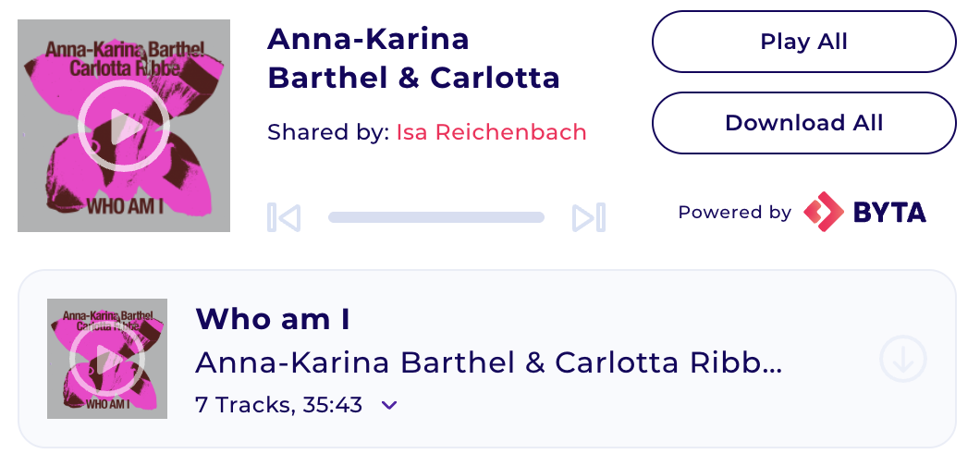Skip to the next track
Image resolution: width=980 pixels, height=466 pixels.
click(x=588, y=217)
